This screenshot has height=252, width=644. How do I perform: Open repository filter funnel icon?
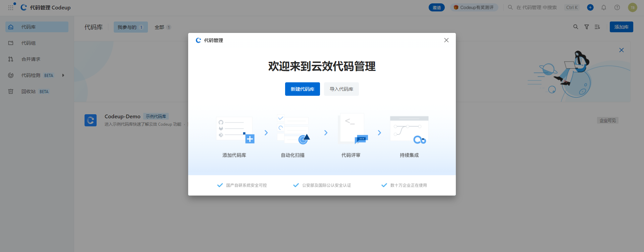click(x=587, y=27)
